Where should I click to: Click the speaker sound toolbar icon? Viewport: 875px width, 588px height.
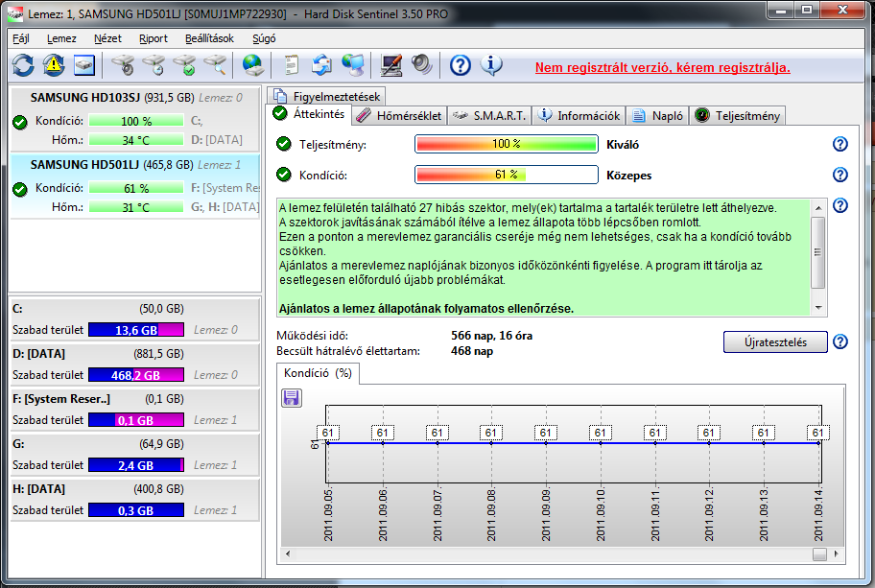(420, 65)
